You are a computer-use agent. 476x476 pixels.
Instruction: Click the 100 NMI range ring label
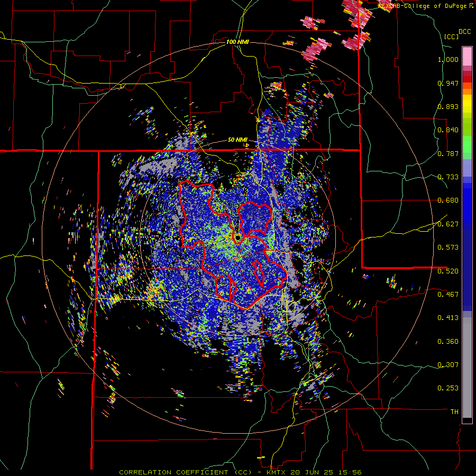tap(237, 42)
